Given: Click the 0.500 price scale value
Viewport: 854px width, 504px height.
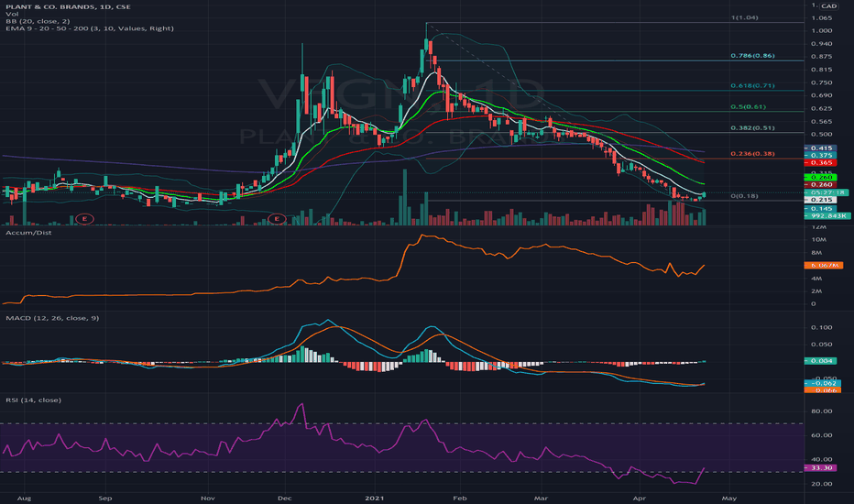Looking at the screenshot, I should click(821, 134).
